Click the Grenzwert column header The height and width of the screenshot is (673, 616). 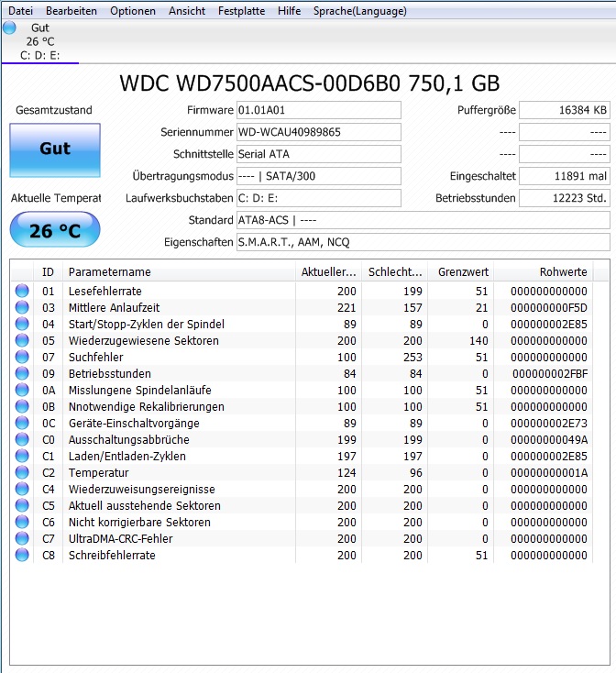coord(461,272)
